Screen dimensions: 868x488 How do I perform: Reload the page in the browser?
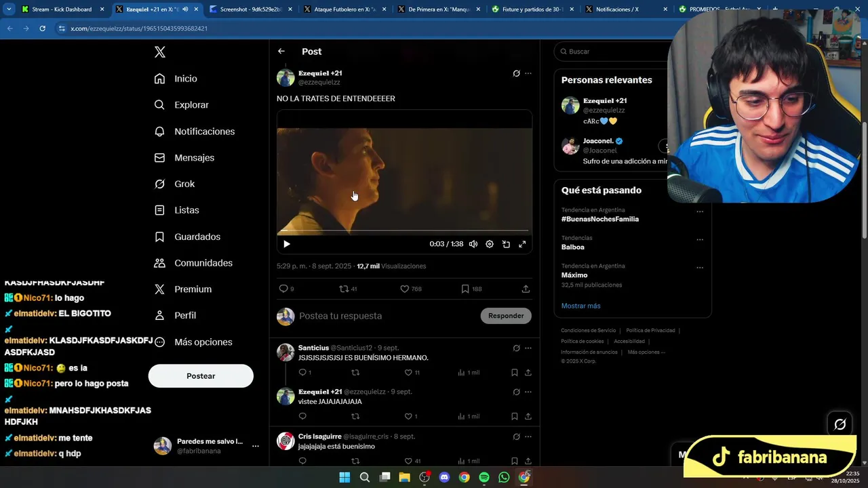click(42, 28)
